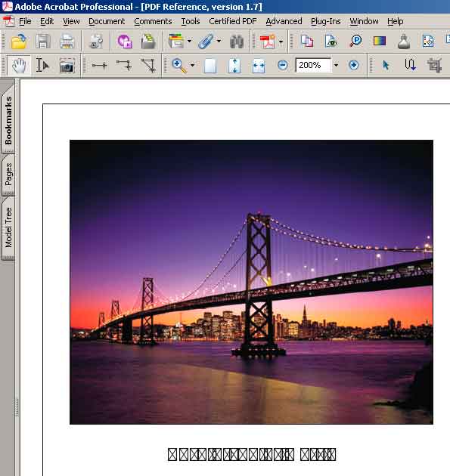Open the Pages side tab
This screenshot has width=450, height=476.
tap(8, 175)
